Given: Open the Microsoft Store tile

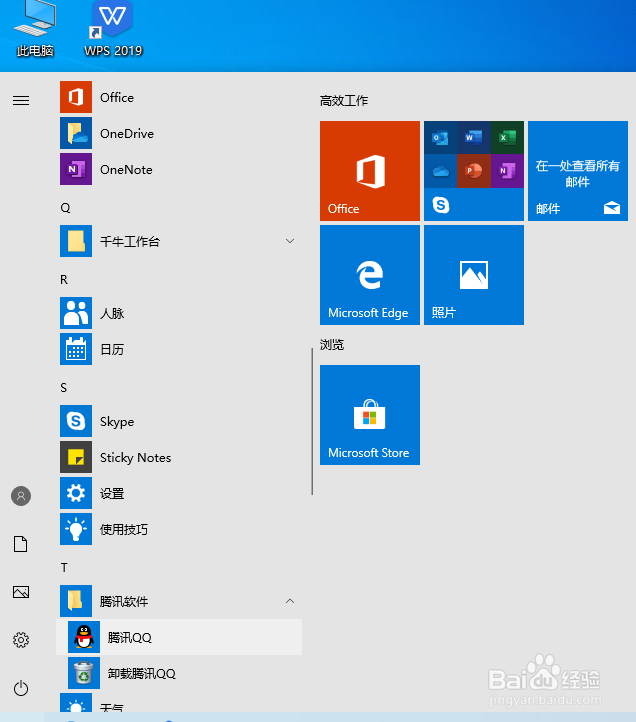Looking at the screenshot, I should (x=370, y=415).
